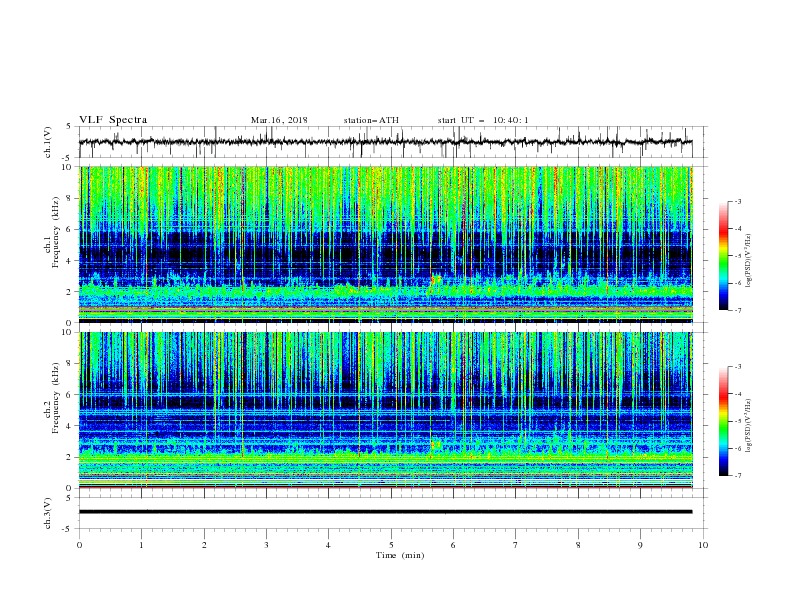Image resolution: width=792 pixels, height=612 pixels.
Task: Click the "station=ATH" label
Action: (371, 120)
